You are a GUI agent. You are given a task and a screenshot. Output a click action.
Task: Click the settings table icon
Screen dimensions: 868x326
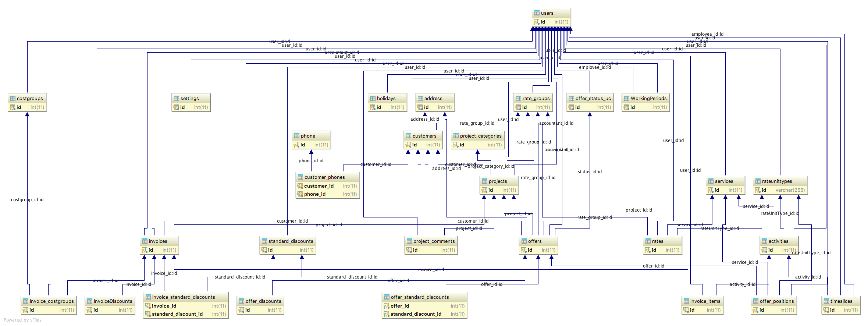[177, 98]
